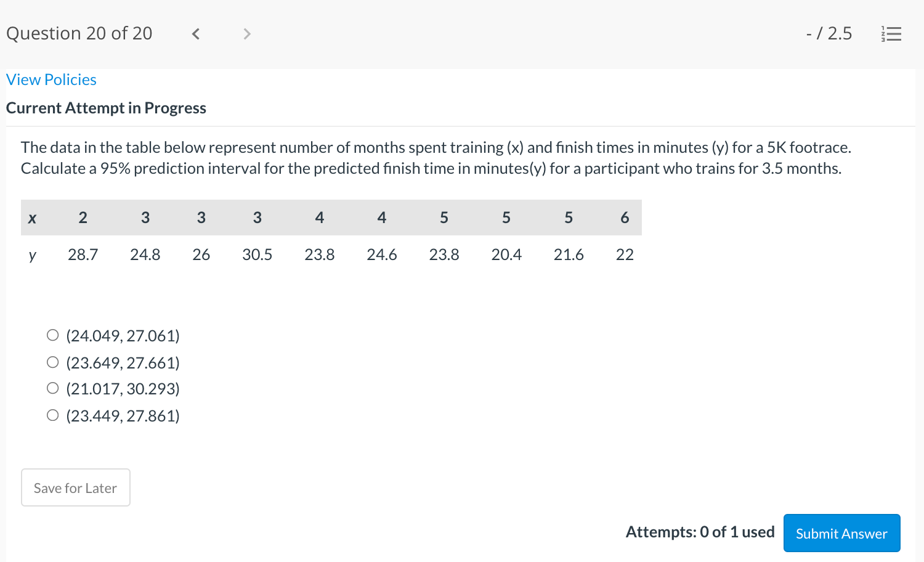Click the Attempts: 0 of 1 used label
This screenshot has height=562, width=924.
tap(700, 532)
